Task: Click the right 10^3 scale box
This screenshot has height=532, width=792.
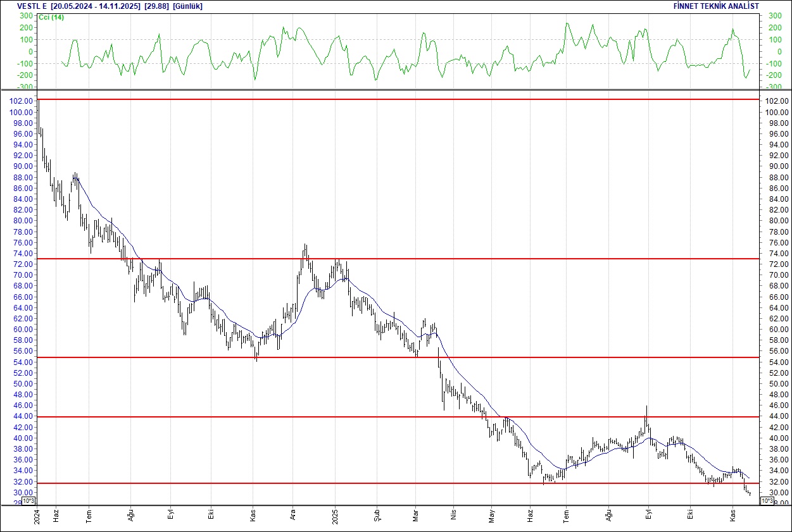Action: [765, 501]
